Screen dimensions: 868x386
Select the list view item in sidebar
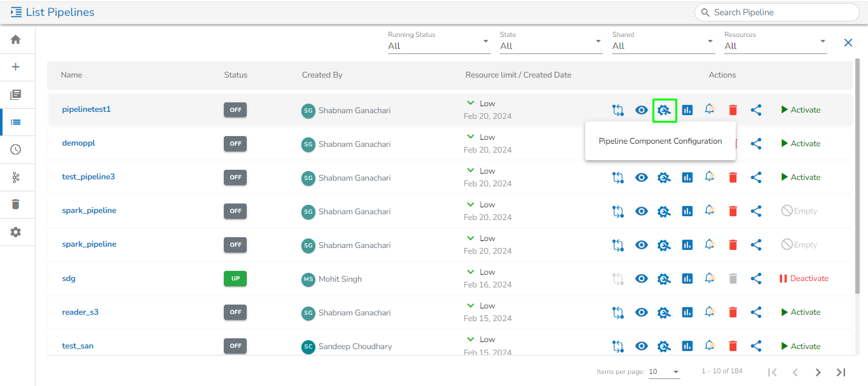16,122
